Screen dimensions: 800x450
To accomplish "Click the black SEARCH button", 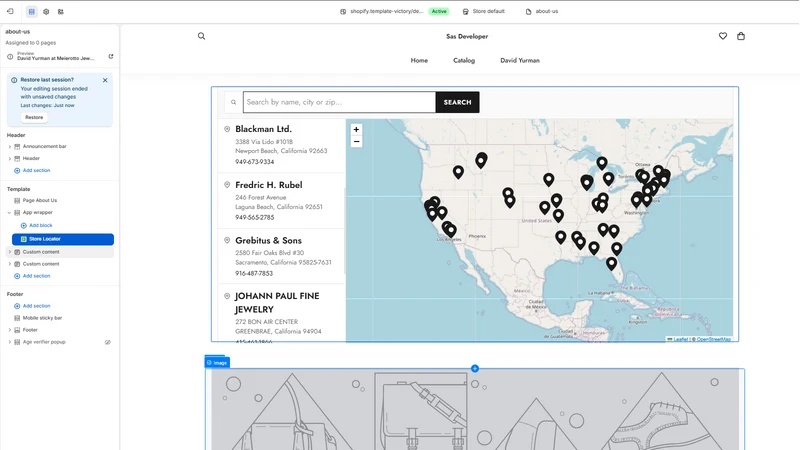I will click(458, 102).
